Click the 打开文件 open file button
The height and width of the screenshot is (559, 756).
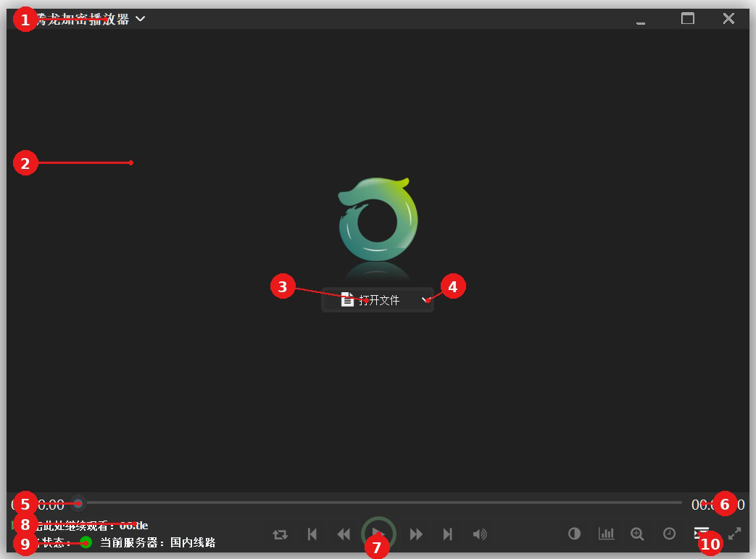tap(370, 300)
